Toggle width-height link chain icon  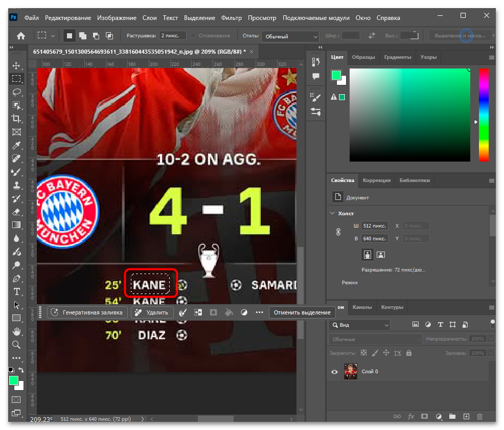pos(338,232)
